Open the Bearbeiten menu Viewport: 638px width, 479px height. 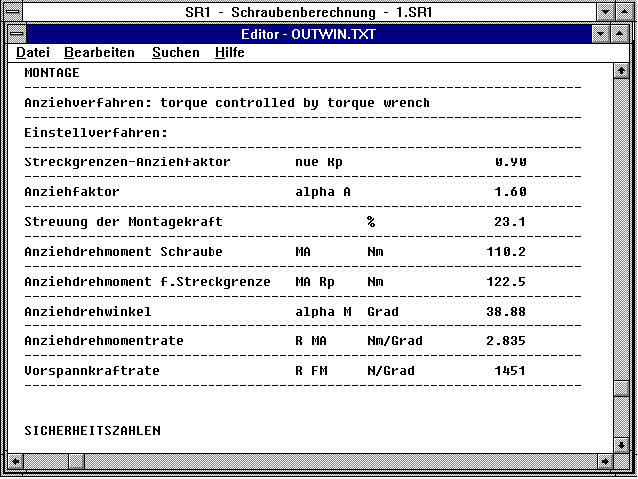coord(99,52)
